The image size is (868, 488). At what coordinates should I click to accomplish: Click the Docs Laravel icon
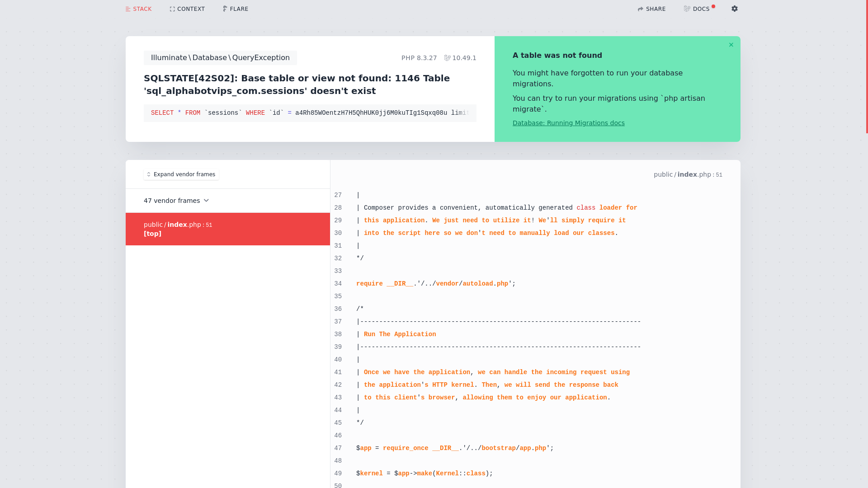pos(687,9)
